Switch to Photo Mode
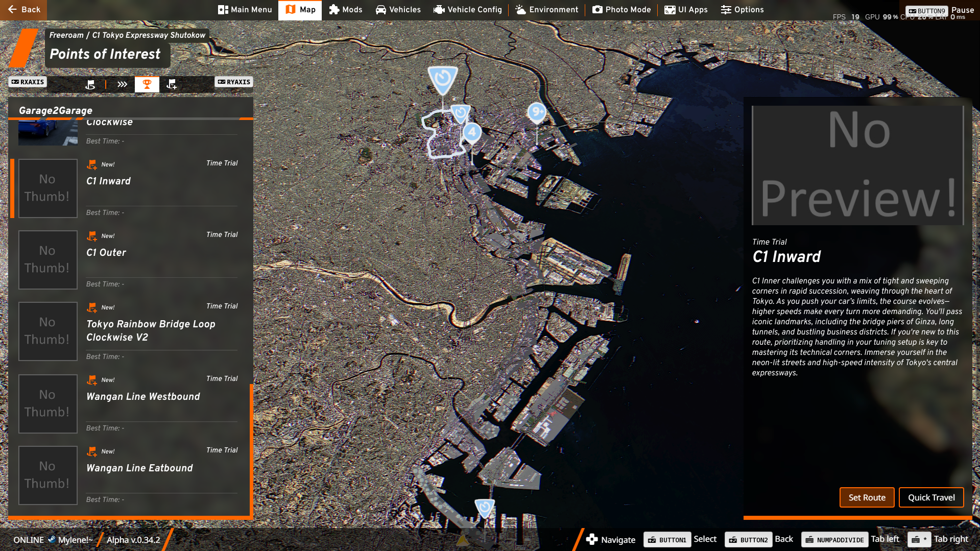980x551 pixels. tap(622, 10)
